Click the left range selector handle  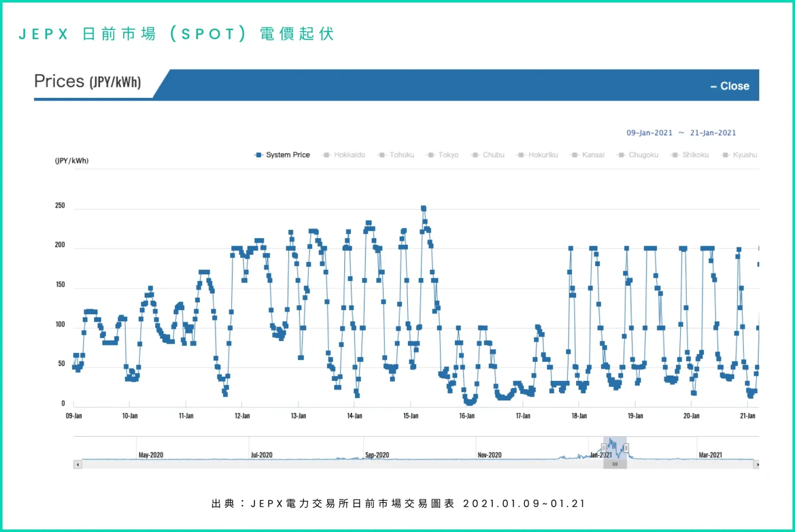click(603, 448)
